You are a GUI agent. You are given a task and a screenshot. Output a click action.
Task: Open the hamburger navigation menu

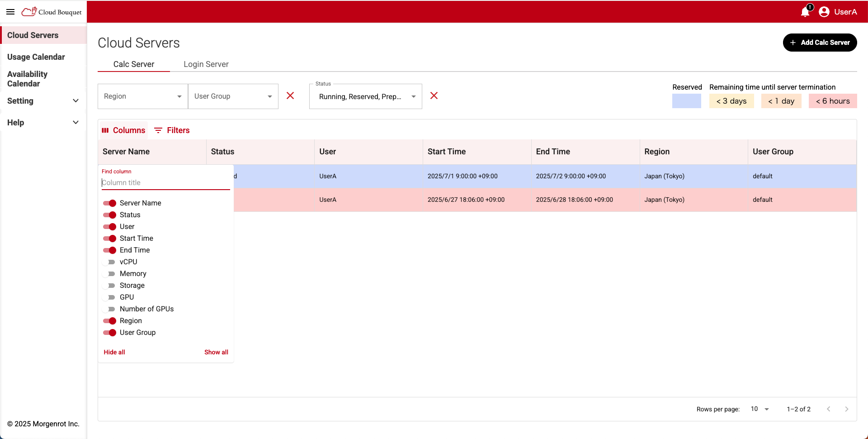point(10,12)
